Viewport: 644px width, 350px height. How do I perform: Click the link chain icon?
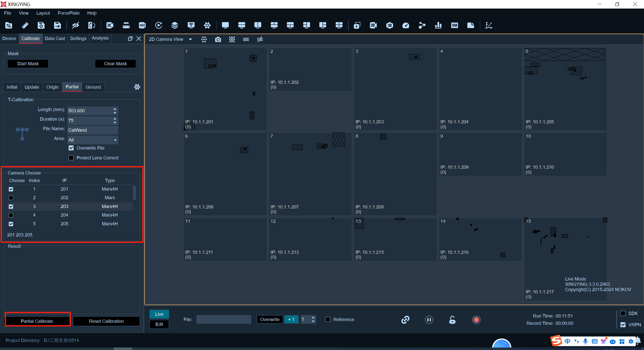tap(405, 320)
